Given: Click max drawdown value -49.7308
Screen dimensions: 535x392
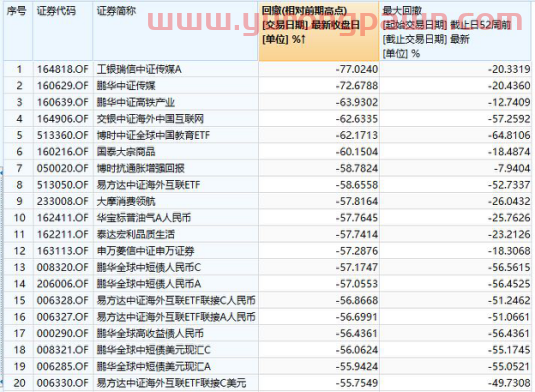Looking at the screenshot, I should click(509, 383).
